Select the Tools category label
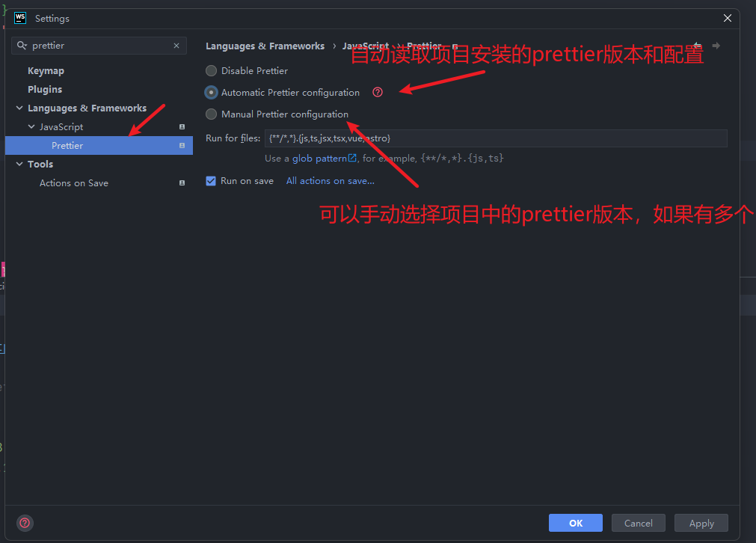The height and width of the screenshot is (543, 756). (40, 165)
